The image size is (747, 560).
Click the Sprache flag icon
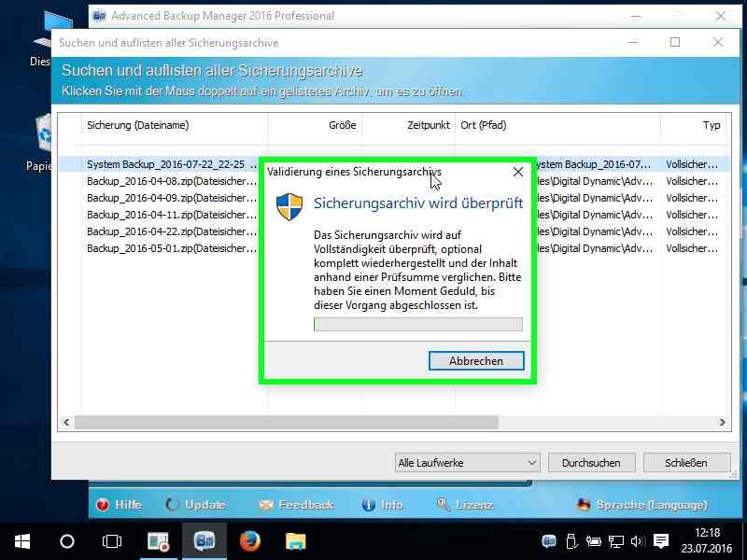pos(584,504)
